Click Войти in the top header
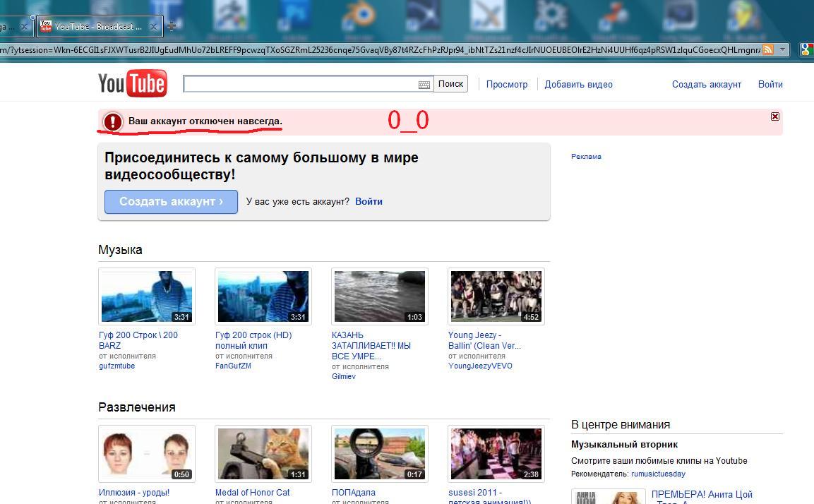Image resolution: width=814 pixels, height=504 pixels. (770, 84)
